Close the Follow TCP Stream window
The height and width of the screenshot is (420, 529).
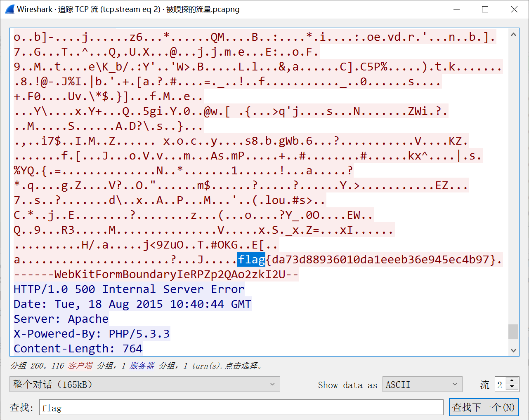(x=514, y=9)
